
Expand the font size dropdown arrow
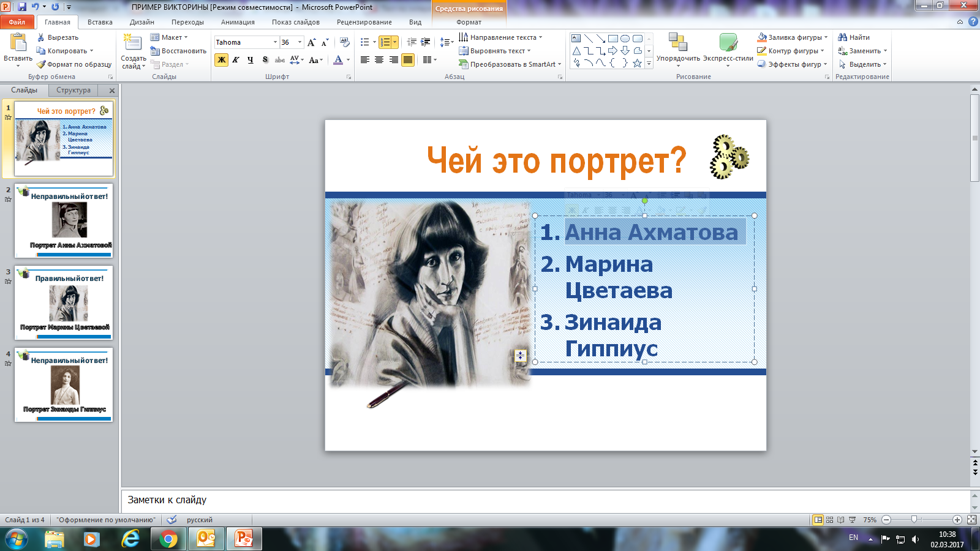[300, 42]
